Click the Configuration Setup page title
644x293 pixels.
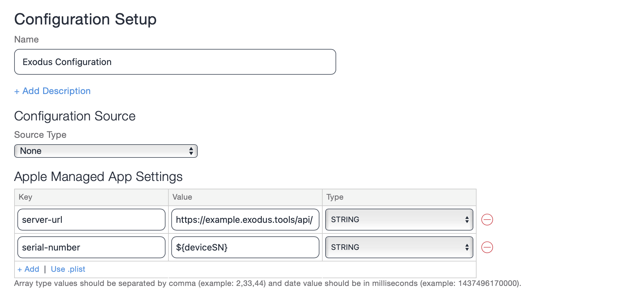click(x=85, y=19)
